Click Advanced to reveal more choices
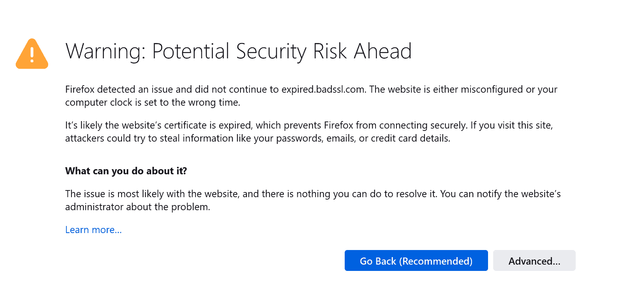The height and width of the screenshot is (293, 644). [x=534, y=261]
